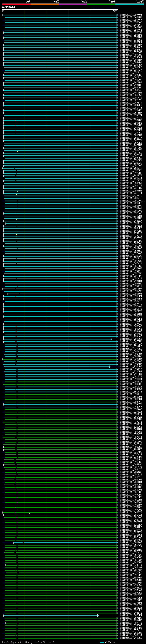Click the purple ~60% identity legend segment

coord(73,4)
